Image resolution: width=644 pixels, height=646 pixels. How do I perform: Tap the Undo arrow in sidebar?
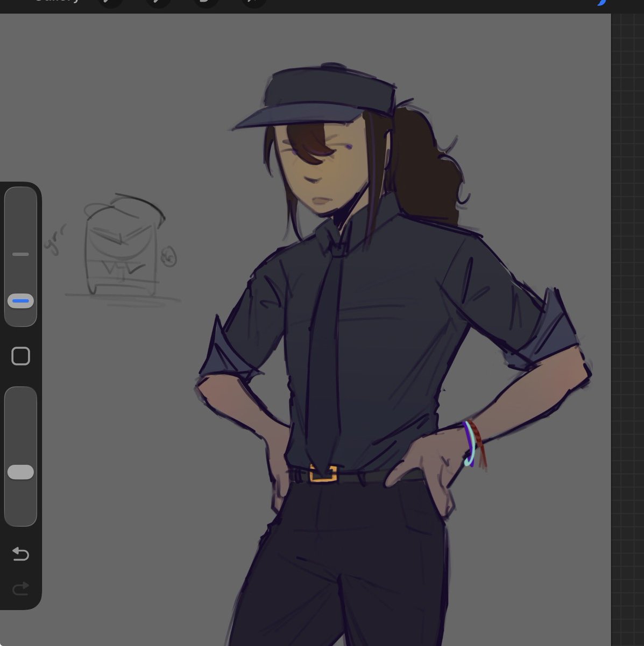click(x=20, y=553)
